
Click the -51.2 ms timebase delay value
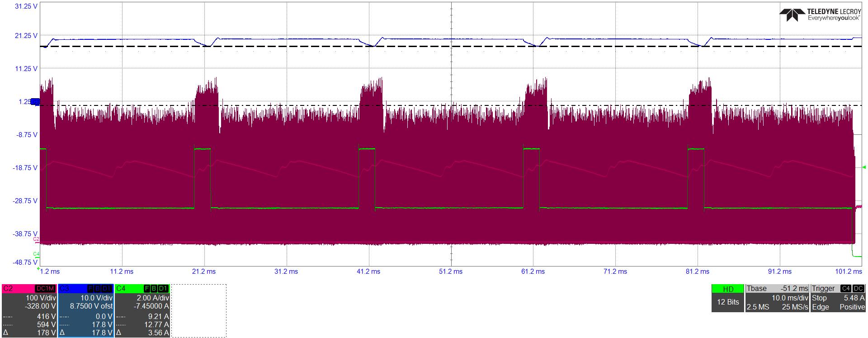point(794,289)
